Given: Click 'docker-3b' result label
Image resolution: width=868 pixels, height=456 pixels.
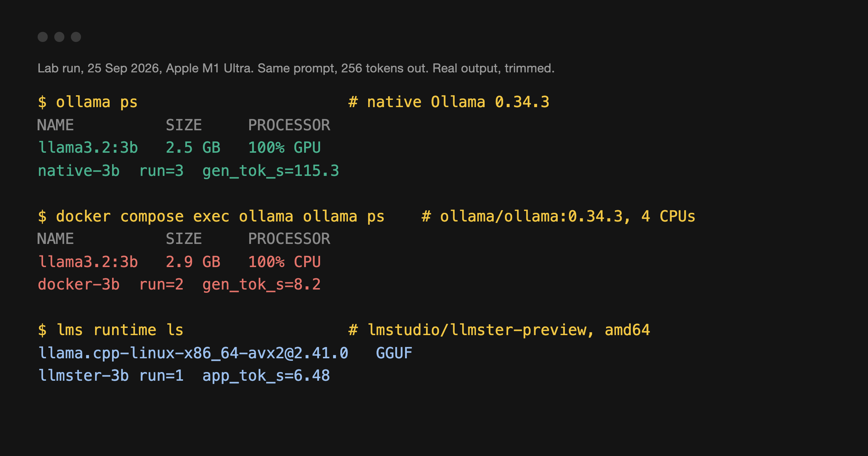Looking at the screenshot, I should [79, 285].
